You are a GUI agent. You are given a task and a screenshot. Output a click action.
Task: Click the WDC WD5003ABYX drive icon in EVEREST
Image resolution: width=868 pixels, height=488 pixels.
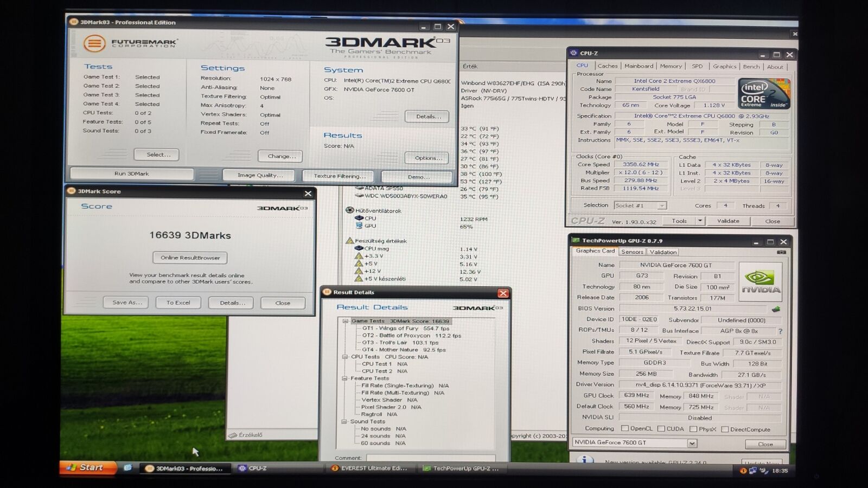tap(359, 196)
